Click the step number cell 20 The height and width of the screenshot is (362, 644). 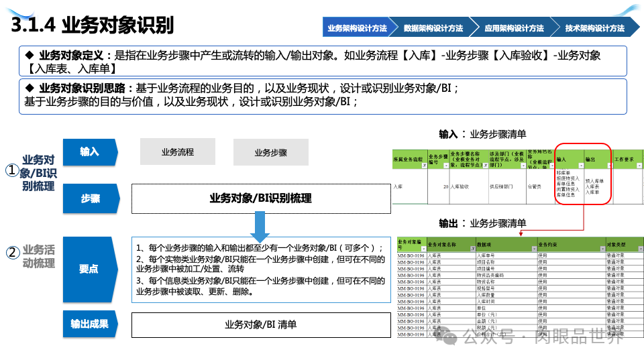click(x=439, y=186)
